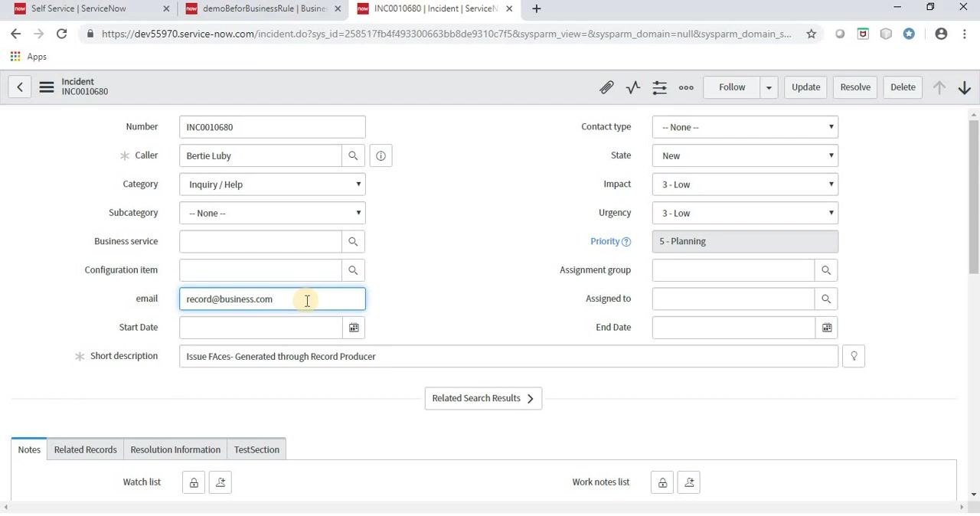Image resolution: width=980 pixels, height=516 pixels.
Task: Open End Date calendar picker
Action: pyautogui.click(x=827, y=328)
